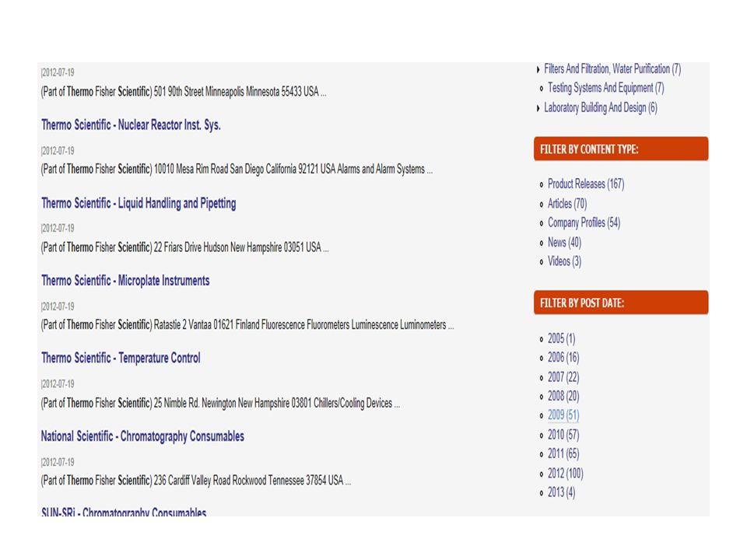Filter post date by 2007 (22)
This screenshot has height=560, width=747.
point(563,377)
